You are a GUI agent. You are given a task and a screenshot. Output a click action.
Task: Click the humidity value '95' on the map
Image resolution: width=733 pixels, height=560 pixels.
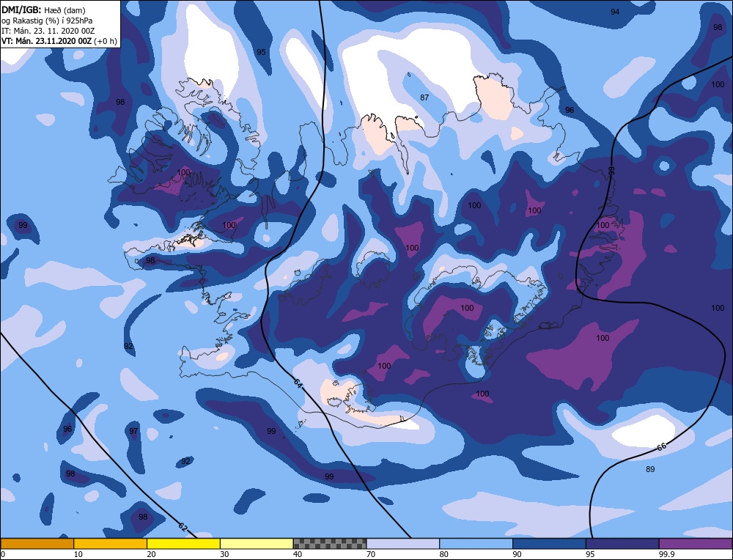261,52
